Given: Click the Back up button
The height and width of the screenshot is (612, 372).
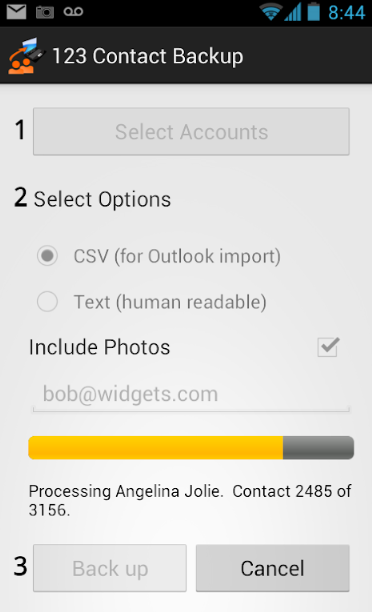Looking at the screenshot, I should pyautogui.click(x=110, y=568).
